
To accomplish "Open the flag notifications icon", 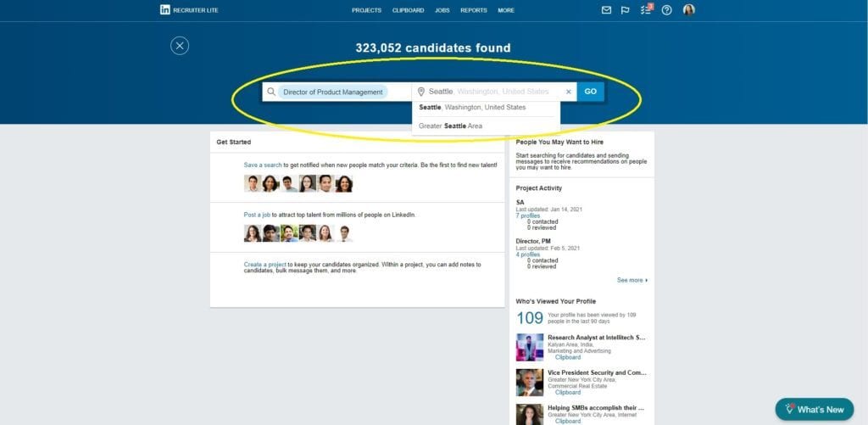I will coord(625,10).
